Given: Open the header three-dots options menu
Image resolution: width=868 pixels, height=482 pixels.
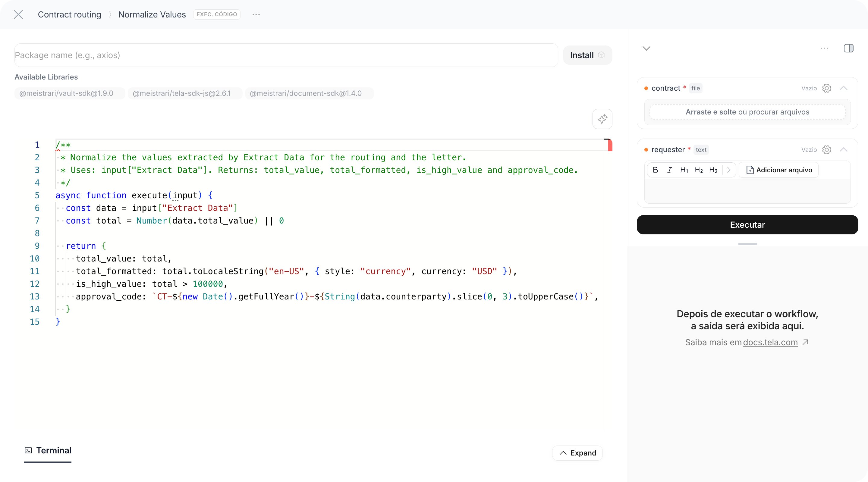Looking at the screenshot, I should tap(256, 14).
